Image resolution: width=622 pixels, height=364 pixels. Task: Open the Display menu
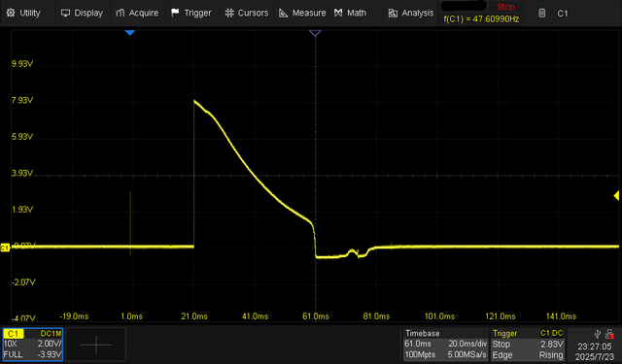(82, 13)
